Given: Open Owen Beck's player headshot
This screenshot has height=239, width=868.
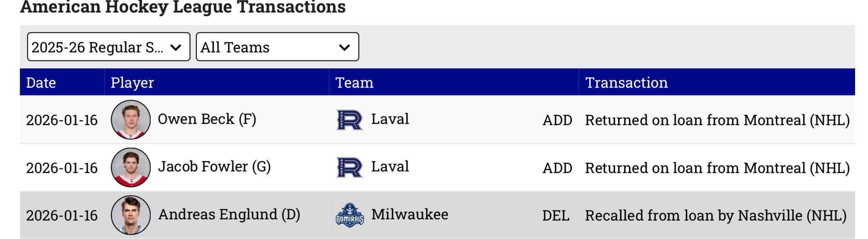Looking at the screenshot, I should [x=131, y=120].
